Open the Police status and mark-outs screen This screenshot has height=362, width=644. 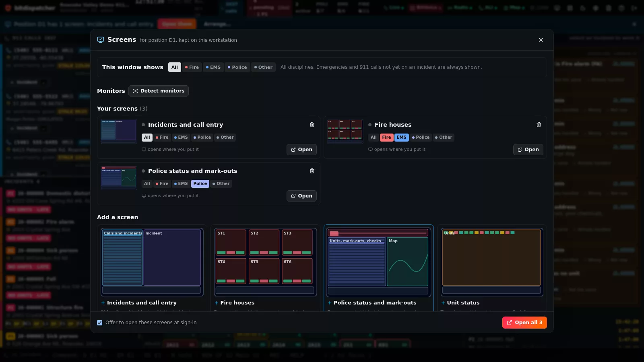pyautogui.click(x=301, y=196)
